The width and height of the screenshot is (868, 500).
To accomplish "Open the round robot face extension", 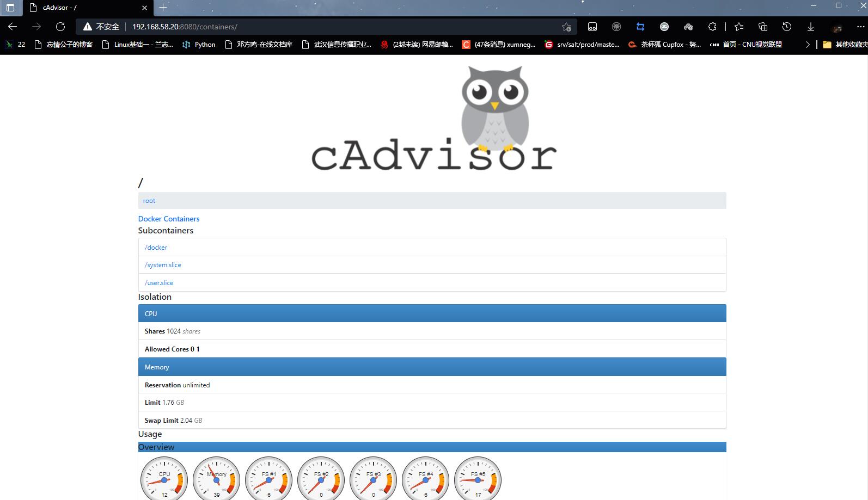I will 664,27.
